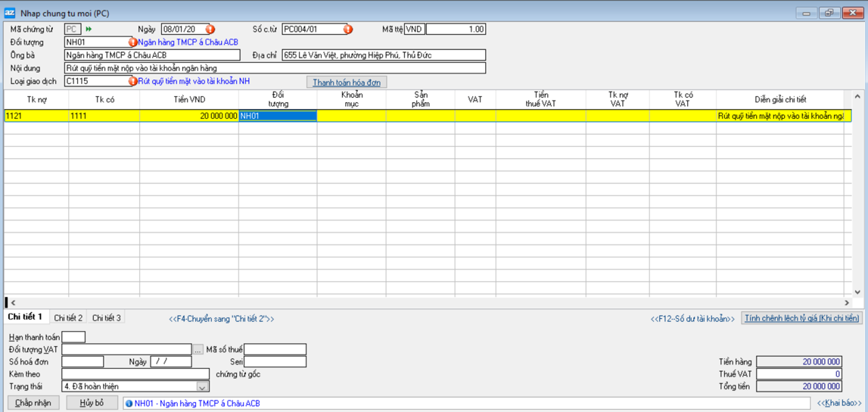Image resolution: width=868 pixels, height=412 pixels.
Task: Switch to the Chi tiết 3 tab
Action: point(106,318)
